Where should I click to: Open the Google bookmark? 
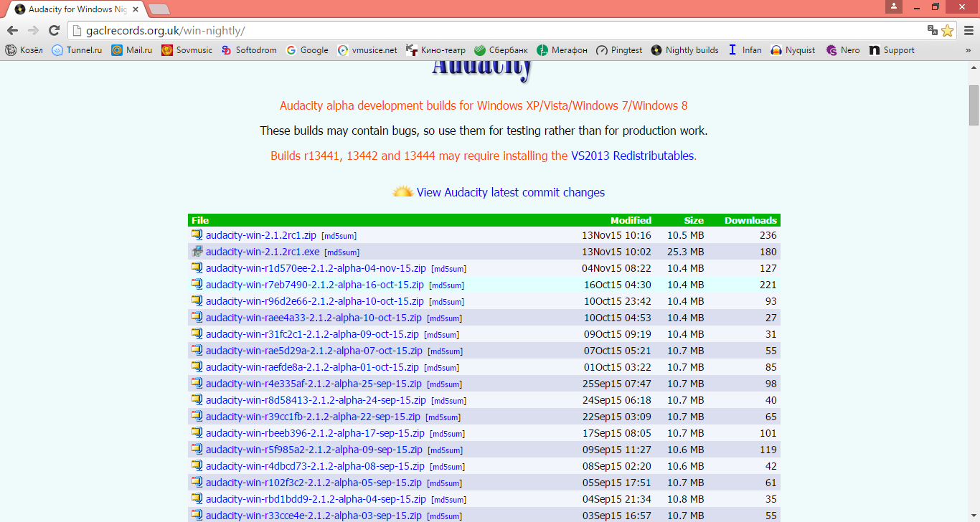click(307, 50)
